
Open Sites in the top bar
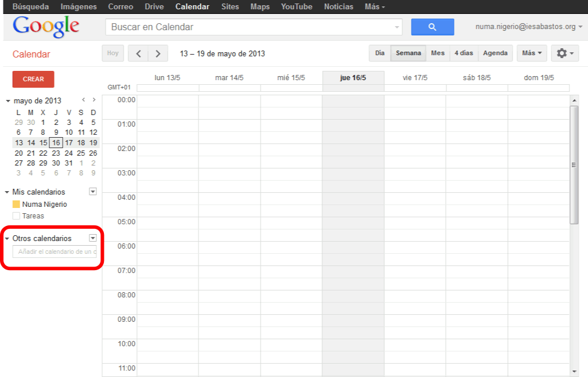point(230,7)
